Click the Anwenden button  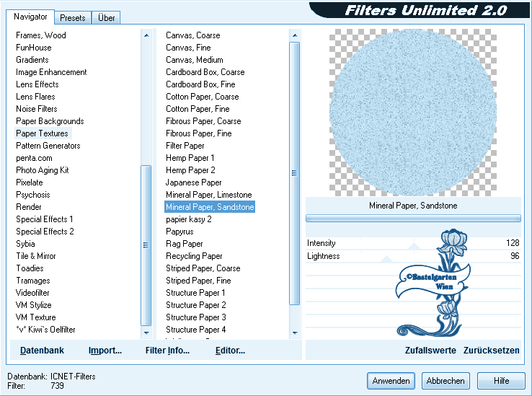391,381
